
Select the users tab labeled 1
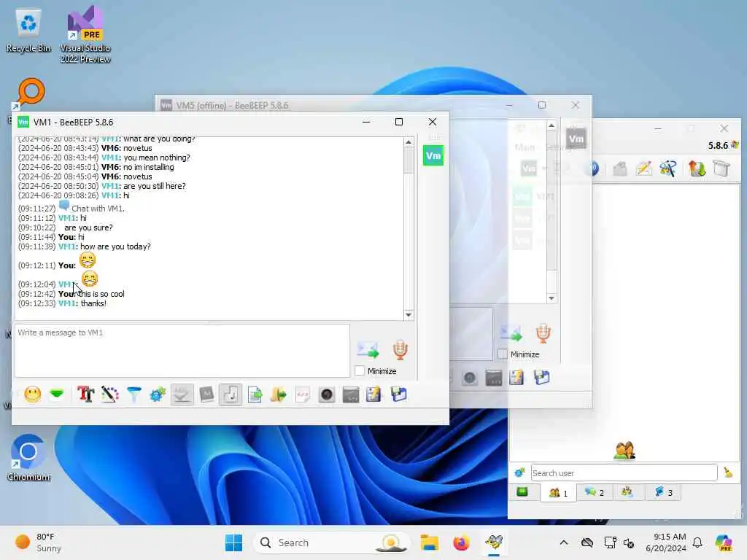pyautogui.click(x=558, y=492)
